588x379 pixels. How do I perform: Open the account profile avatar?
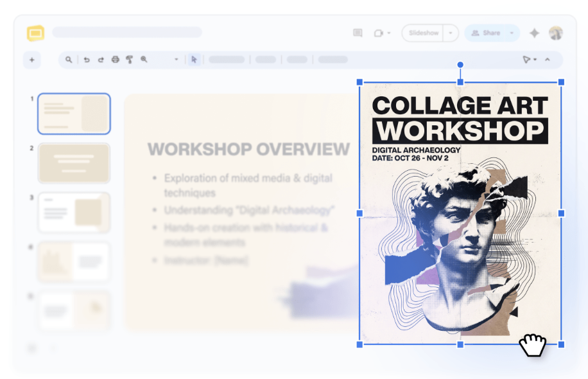[556, 33]
